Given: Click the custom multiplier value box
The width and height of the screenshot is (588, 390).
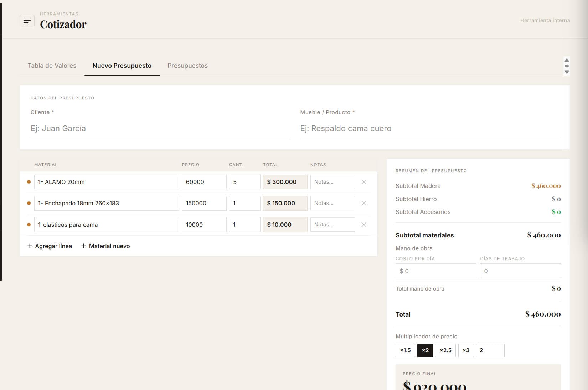Looking at the screenshot, I should (x=490, y=350).
